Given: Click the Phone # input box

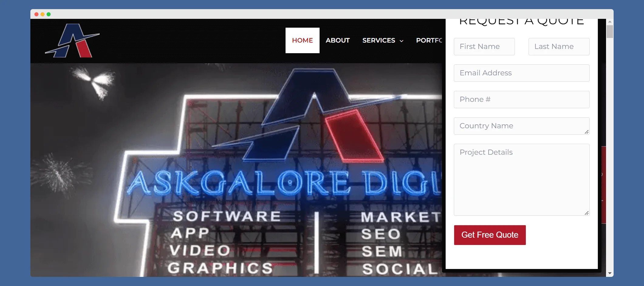Looking at the screenshot, I should pos(521,99).
